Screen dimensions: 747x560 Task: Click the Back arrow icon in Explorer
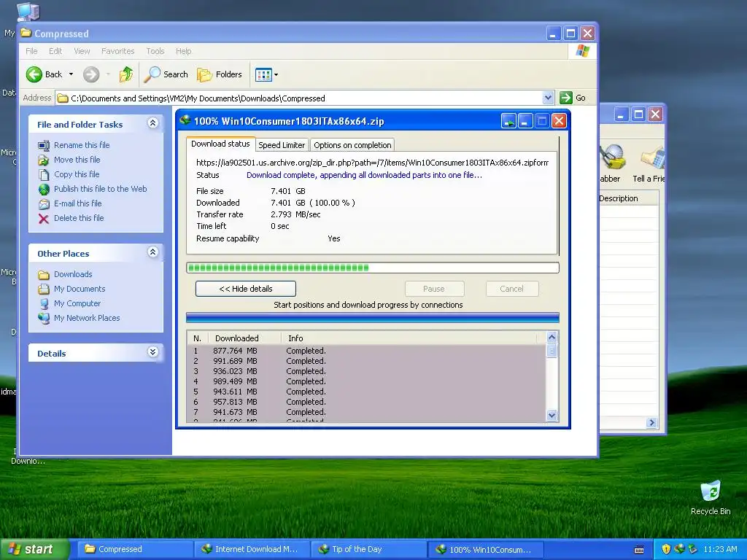coord(34,74)
